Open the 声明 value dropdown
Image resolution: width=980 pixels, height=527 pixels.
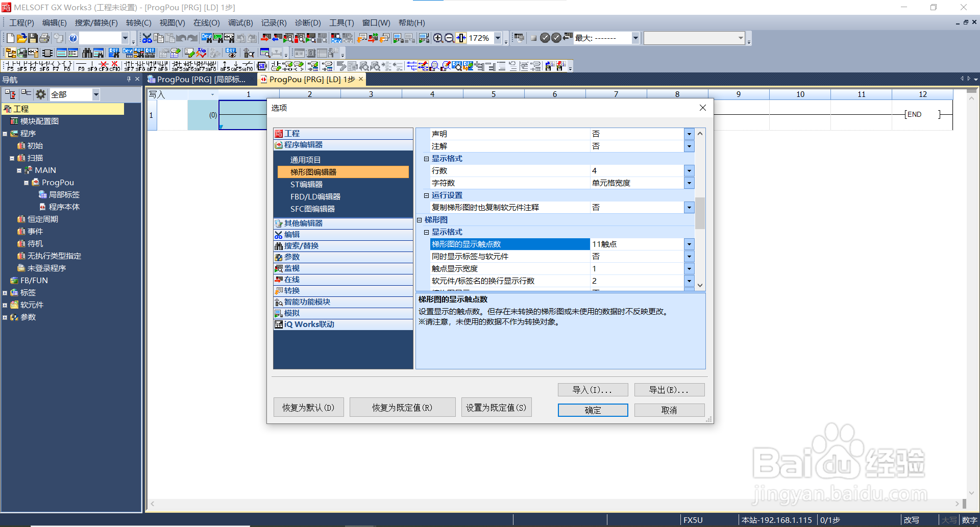(689, 134)
